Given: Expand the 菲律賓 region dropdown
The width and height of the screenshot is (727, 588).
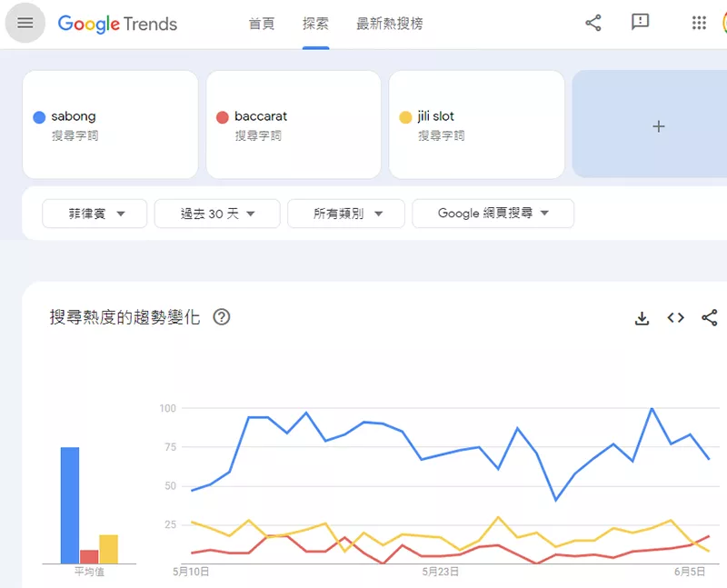Looking at the screenshot, I should [95, 214].
